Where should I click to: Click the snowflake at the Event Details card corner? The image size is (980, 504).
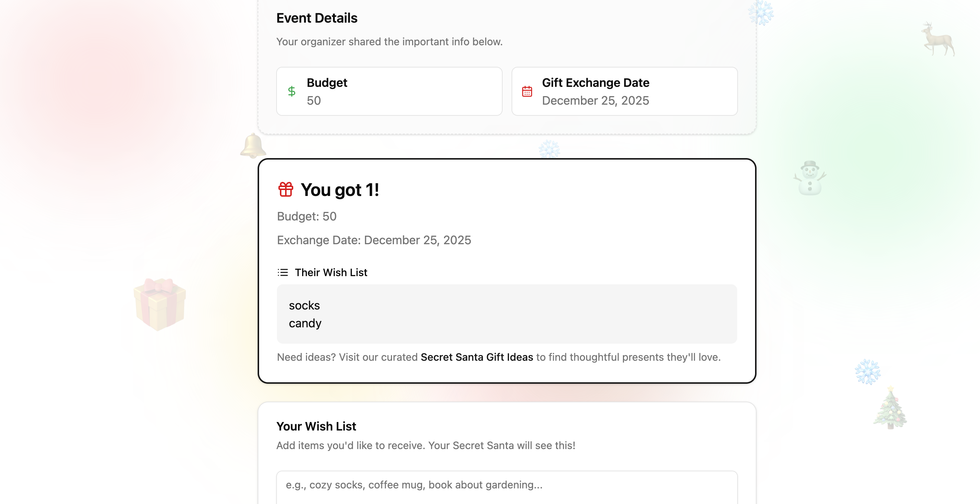(761, 13)
